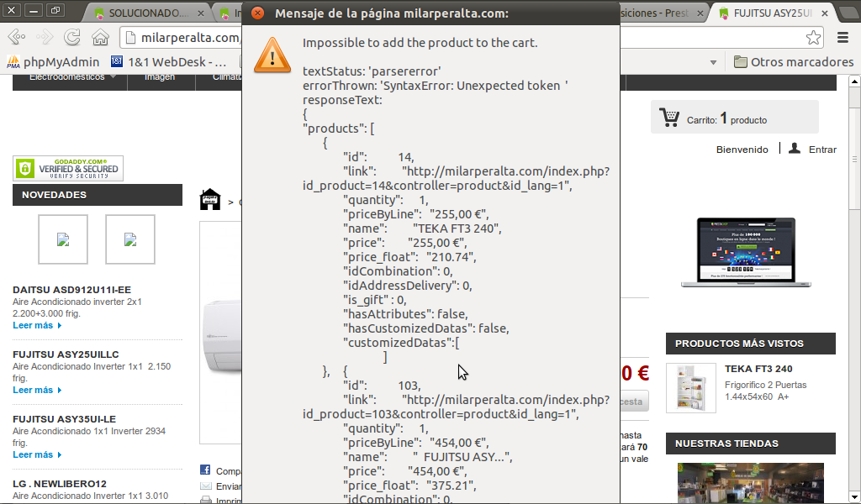Screen dimensions: 861x504
Task: Go to browser home page icon
Action: pyautogui.click(x=100, y=37)
